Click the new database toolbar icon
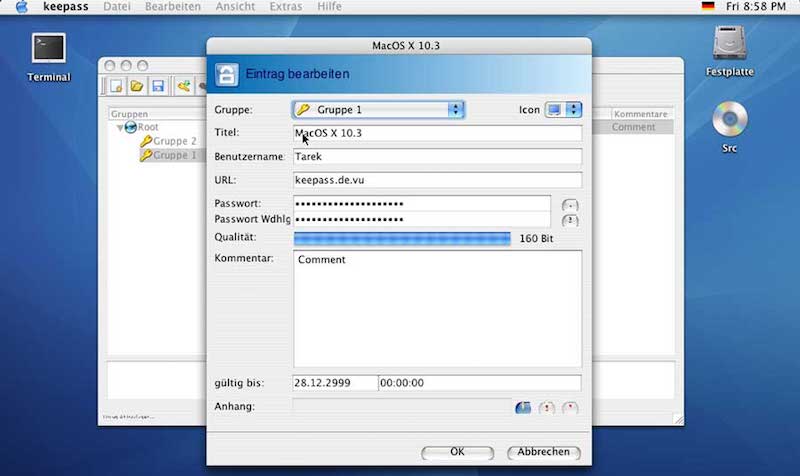Viewport: 800px width, 476px height. click(116, 86)
